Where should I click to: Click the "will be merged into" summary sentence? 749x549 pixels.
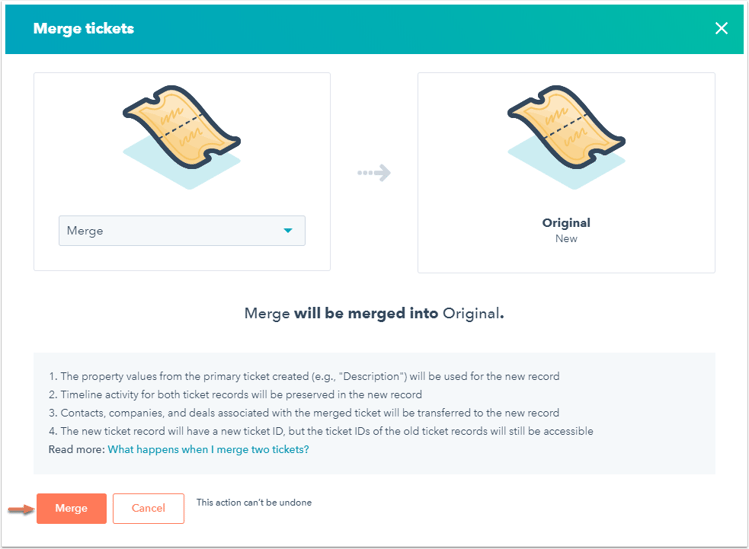tap(374, 313)
